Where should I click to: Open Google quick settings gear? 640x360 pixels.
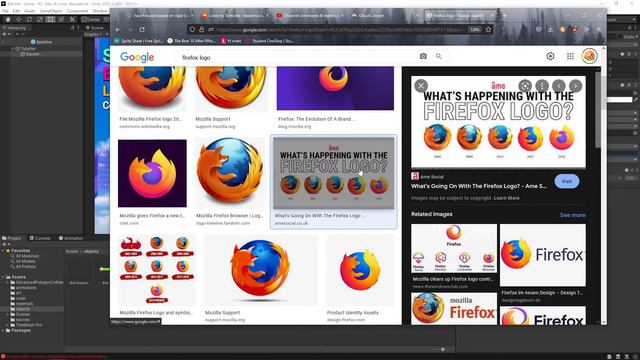click(550, 56)
